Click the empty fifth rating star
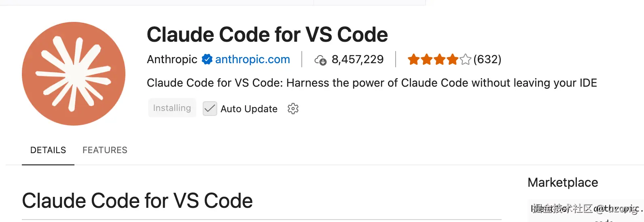Image resolution: width=644 pixels, height=222 pixels. click(466, 60)
